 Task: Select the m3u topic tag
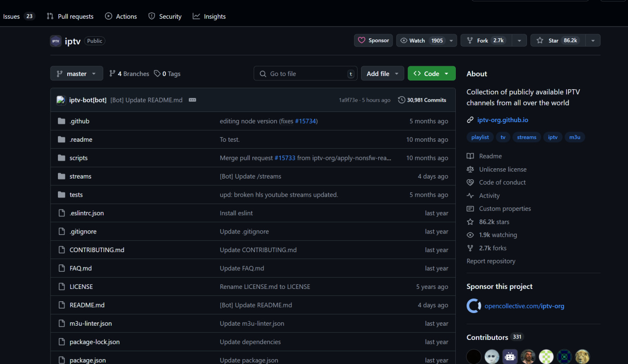pos(575,137)
